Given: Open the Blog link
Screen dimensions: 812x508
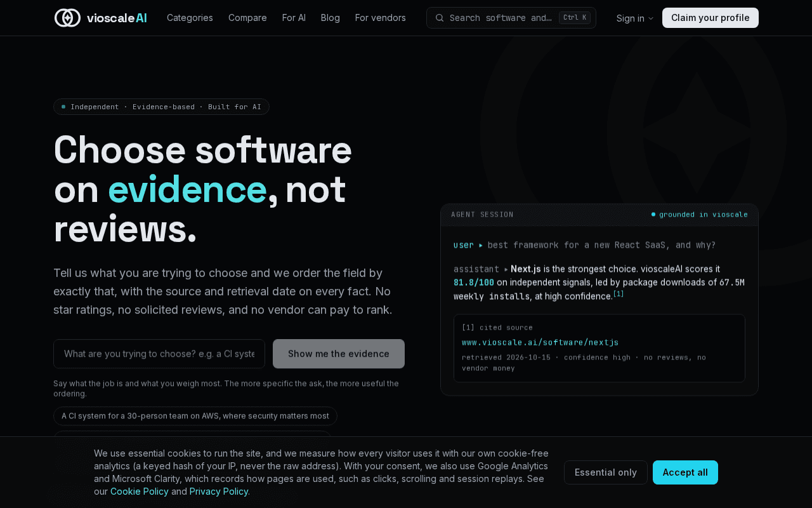Looking at the screenshot, I should (x=331, y=18).
